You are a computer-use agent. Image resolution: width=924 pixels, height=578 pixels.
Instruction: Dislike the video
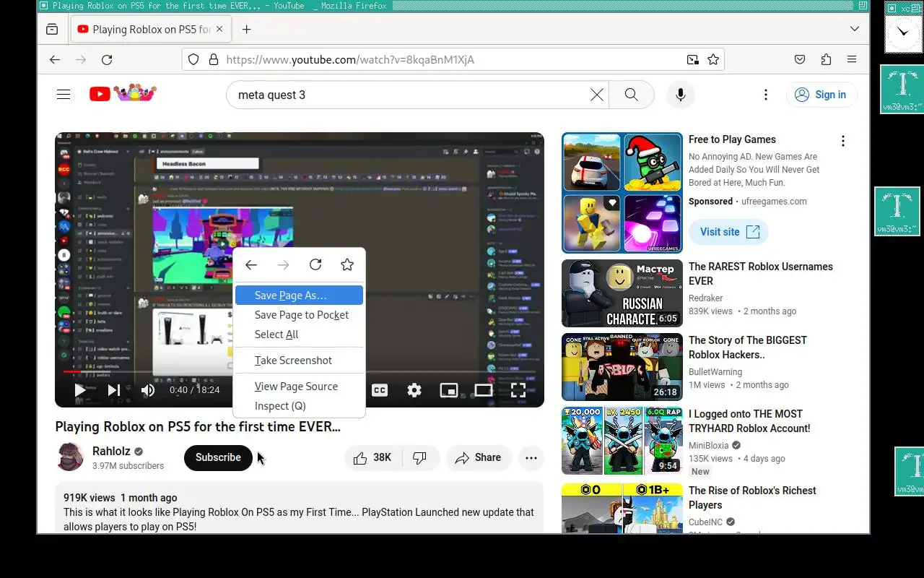(419, 457)
